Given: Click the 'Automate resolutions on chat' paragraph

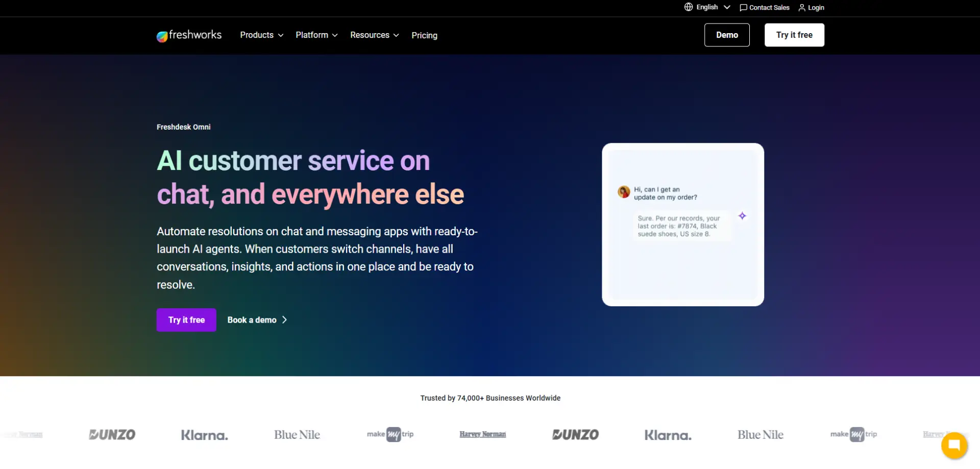Looking at the screenshot, I should coord(317,258).
